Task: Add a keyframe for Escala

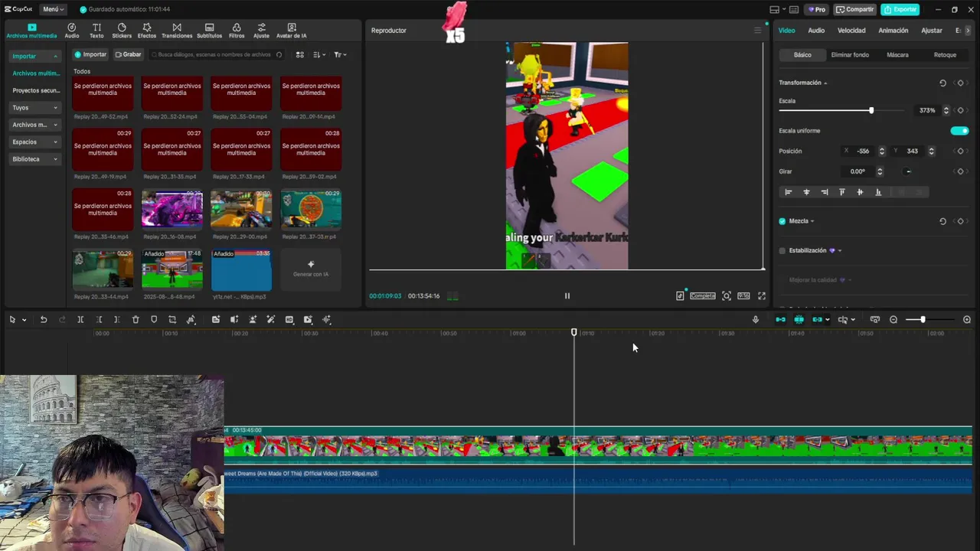Action: 960,110
